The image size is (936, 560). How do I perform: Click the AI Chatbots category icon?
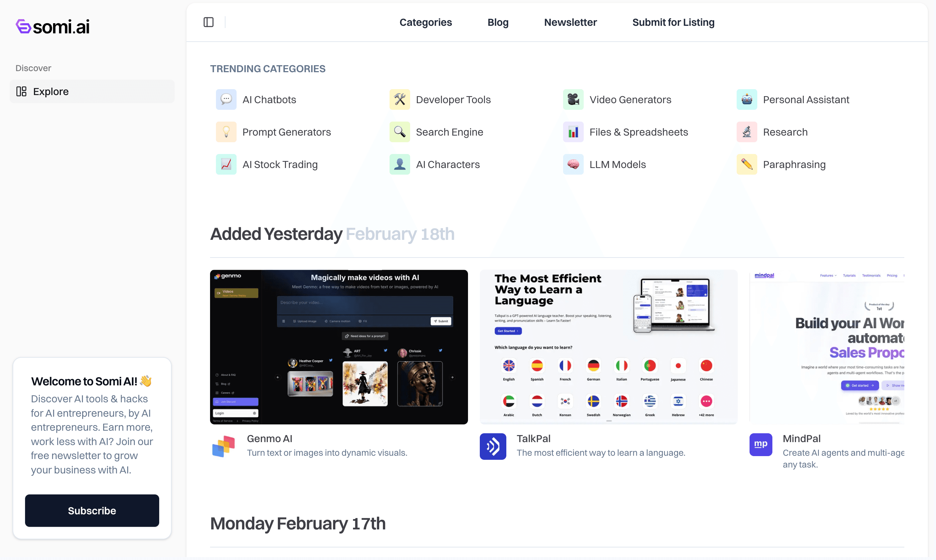pyautogui.click(x=226, y=100)
